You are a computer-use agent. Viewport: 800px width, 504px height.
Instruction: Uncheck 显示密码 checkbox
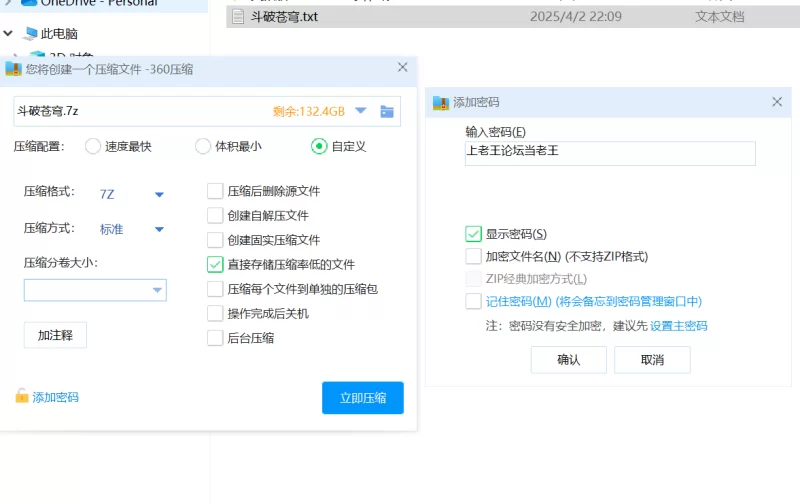(x=474, y=234)
